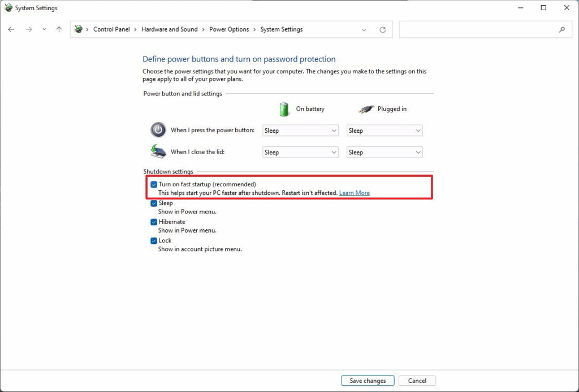Toggle the Lock checkbox
This screenshot has height=392, width=579.
pos(154,241)
